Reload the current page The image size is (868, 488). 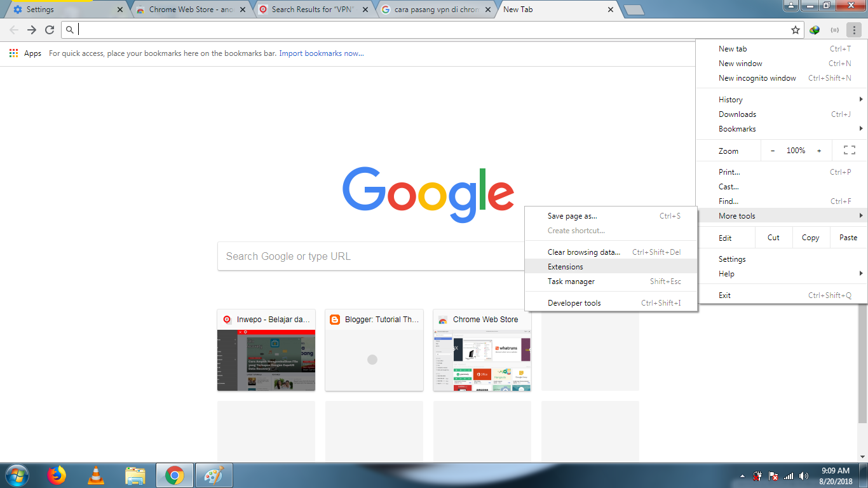pyautogui.click(x=50, y=29)
